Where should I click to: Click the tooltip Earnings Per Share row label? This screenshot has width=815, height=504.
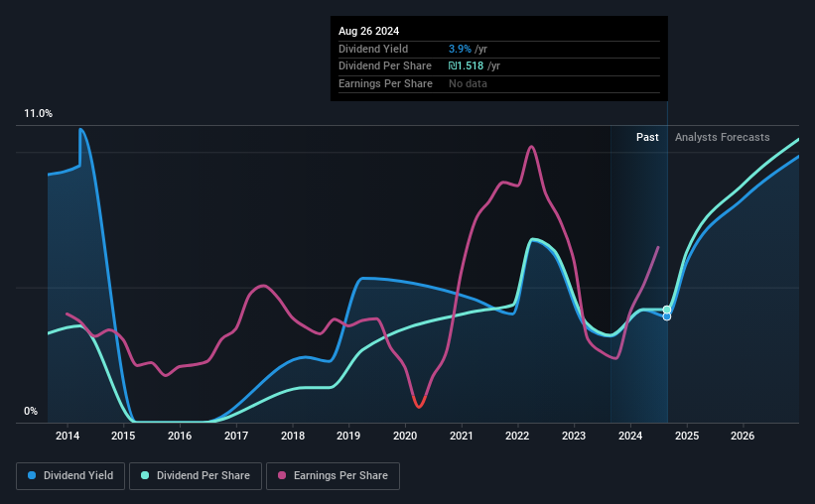[x=385, y=83]
